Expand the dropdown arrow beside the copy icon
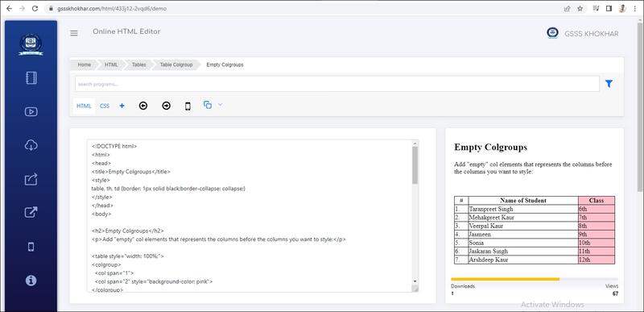 tap(220, 105)
